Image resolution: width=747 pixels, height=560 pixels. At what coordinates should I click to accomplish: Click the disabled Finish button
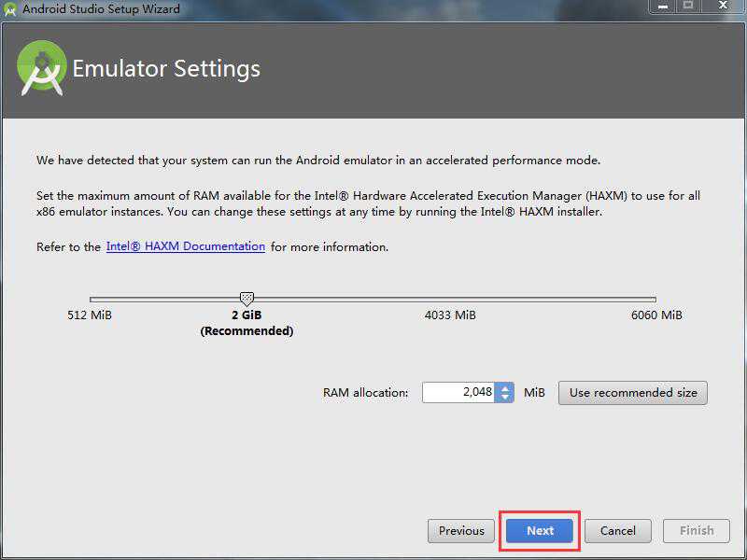click(x=697, y=531)
